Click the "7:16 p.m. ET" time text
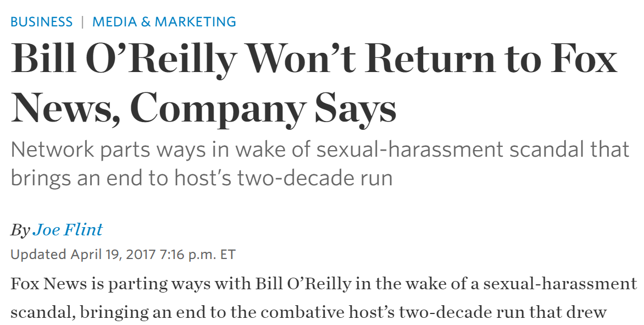 [x=198, y=254]
